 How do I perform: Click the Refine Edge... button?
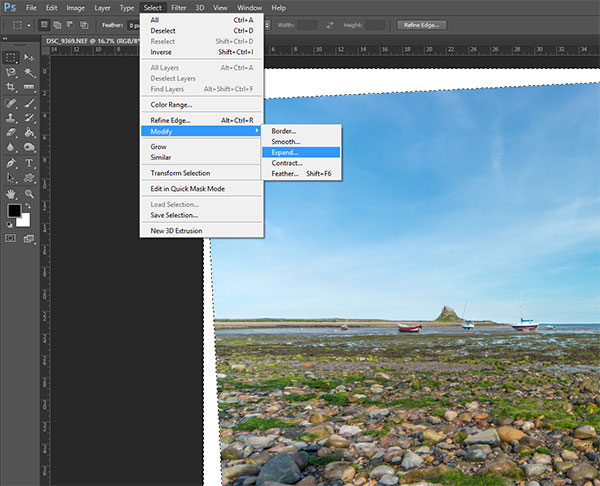tap(421, 25)
